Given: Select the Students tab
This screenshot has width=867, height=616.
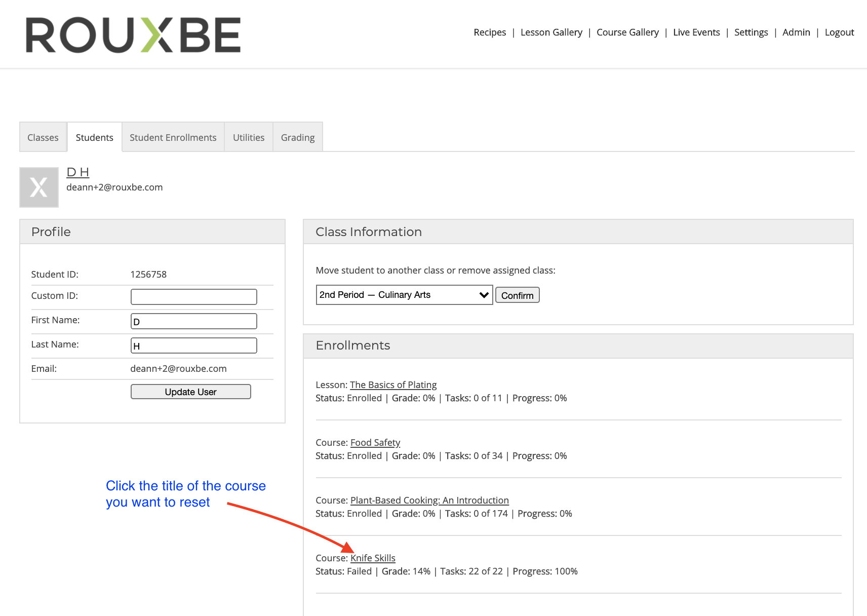Looking at the screenshot, I should (x=95, y=137).
